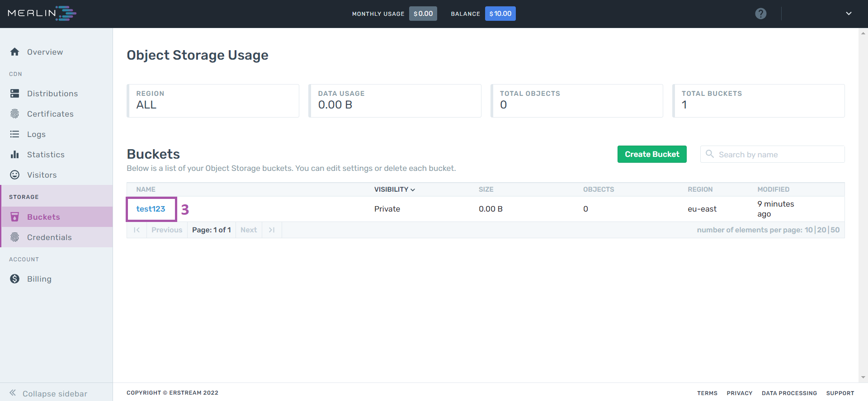The width and height of the screenshot is (868, 401).
Task: Open Distributions via its server icon
Action: pos(15,94)
